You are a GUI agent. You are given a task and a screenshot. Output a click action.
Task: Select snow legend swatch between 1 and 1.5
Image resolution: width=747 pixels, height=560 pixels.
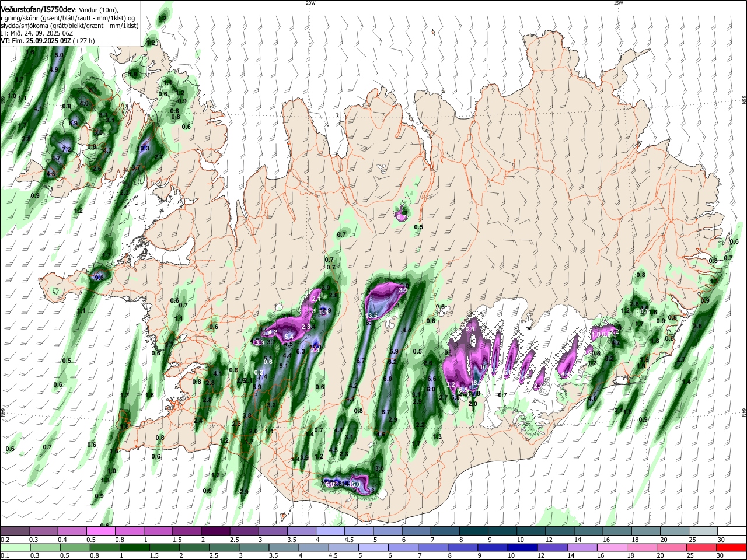(x=158, y=531)
